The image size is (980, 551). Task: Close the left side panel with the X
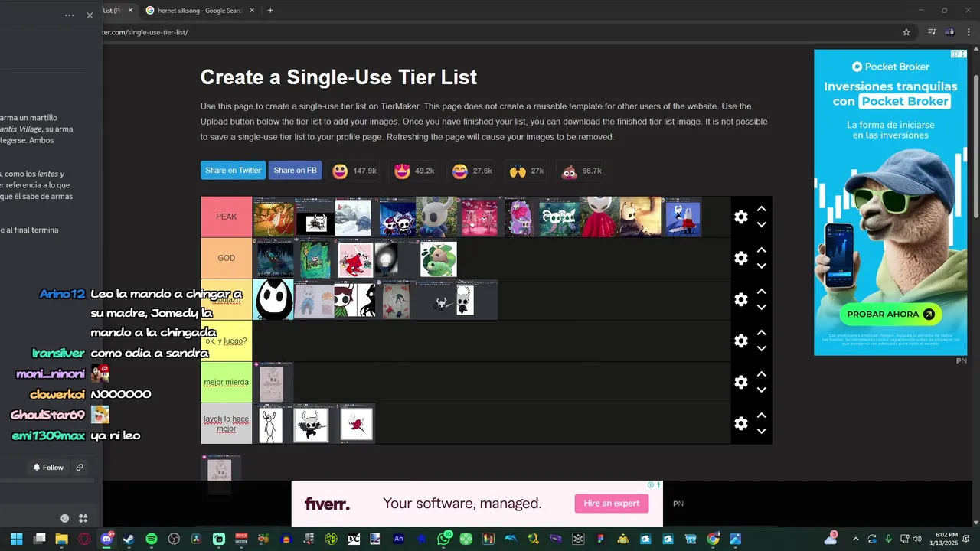[x=90, y=15]
